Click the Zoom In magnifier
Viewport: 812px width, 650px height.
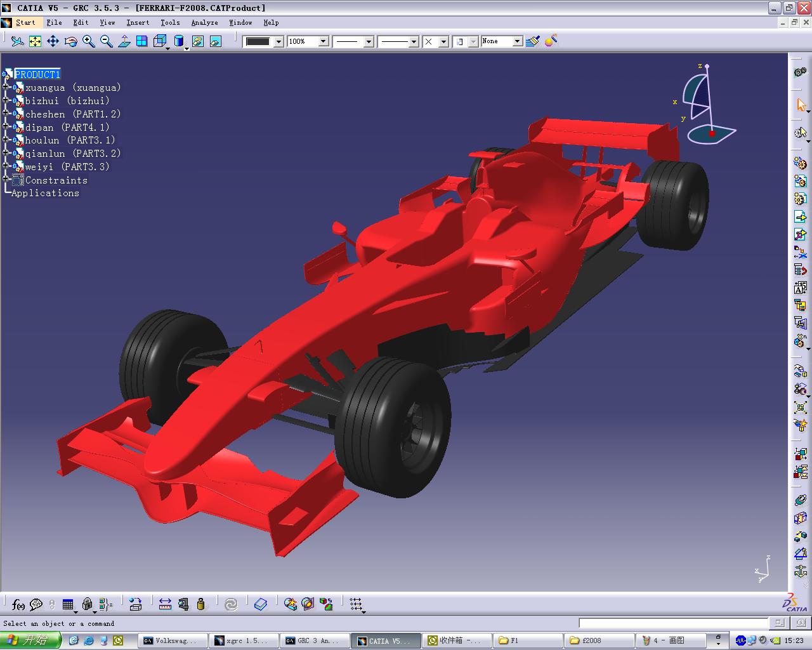pyautogui.click(x=88, y=41)
